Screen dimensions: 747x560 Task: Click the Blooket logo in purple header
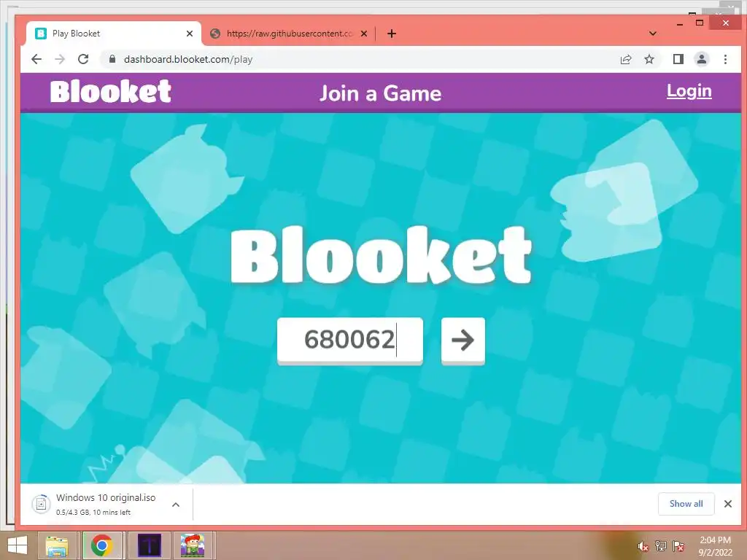tap(111, 91)
